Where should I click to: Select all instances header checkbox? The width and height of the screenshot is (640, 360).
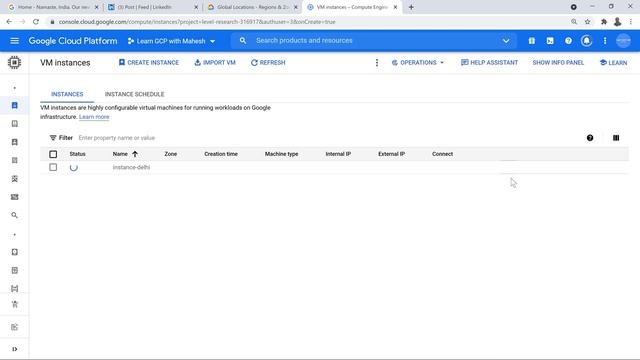53,154
